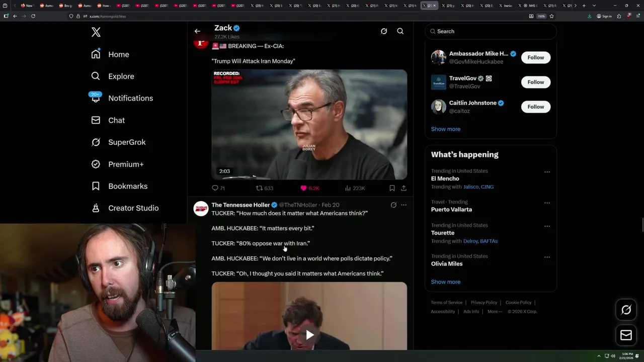Open SuperGrok in the sidebar

(118, 142)
